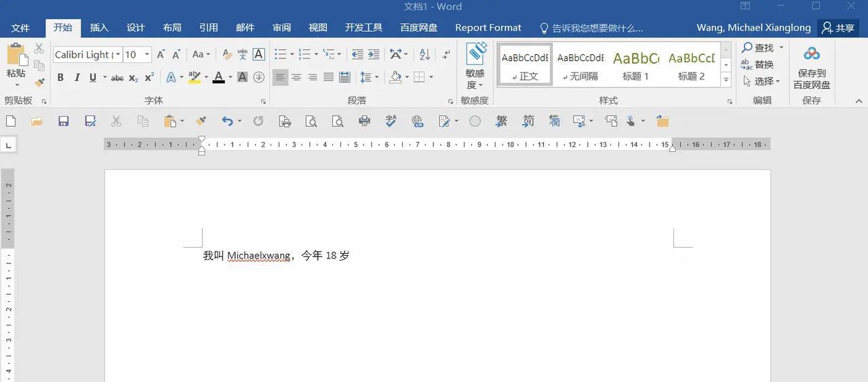Expand the styles gallery More arrow
868x382 pixels.
(x=726, y=79)
